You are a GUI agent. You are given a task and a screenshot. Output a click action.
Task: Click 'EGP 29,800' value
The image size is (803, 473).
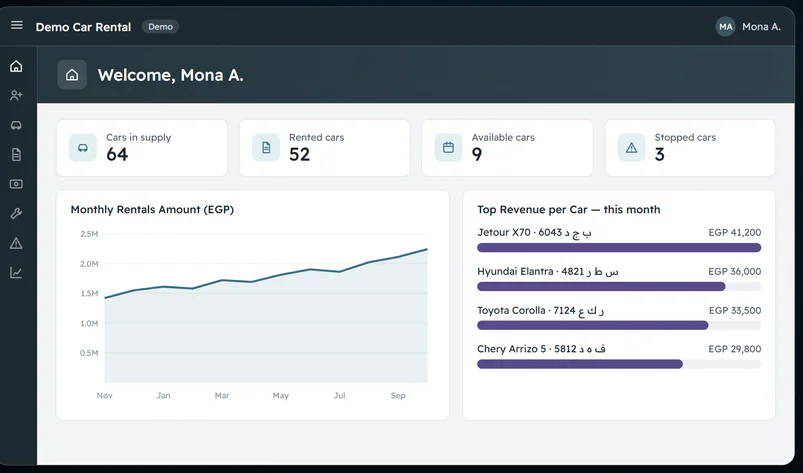pos(735,349)
